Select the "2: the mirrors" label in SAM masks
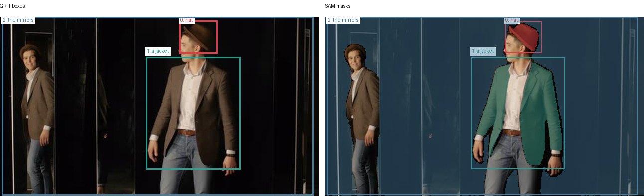644x196 pixels. [343, 20]
